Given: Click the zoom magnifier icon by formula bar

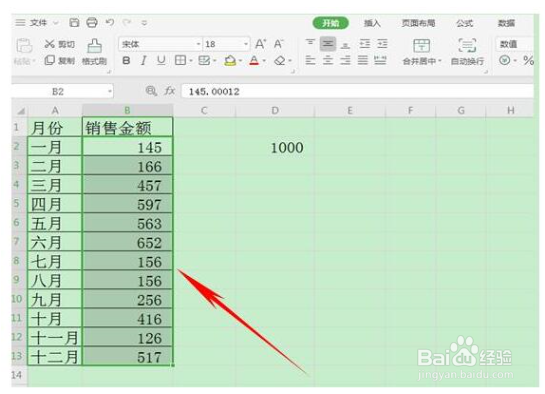Looking at the screenshot, I should pos(151,91).
